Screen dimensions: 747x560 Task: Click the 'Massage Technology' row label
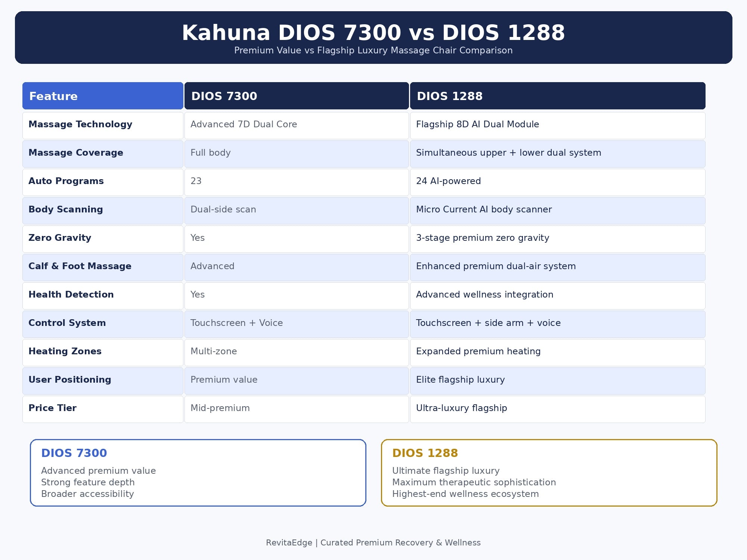click(x=80, y=124)
